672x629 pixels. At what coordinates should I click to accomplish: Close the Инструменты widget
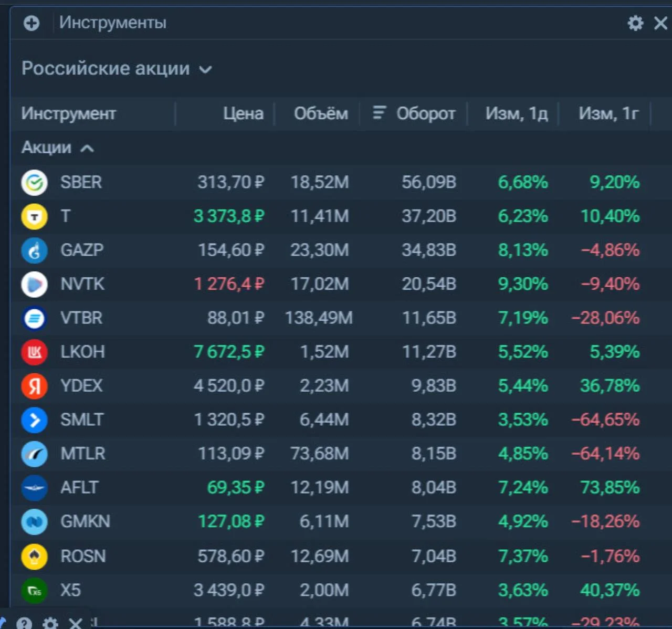(x=660, y=23)
